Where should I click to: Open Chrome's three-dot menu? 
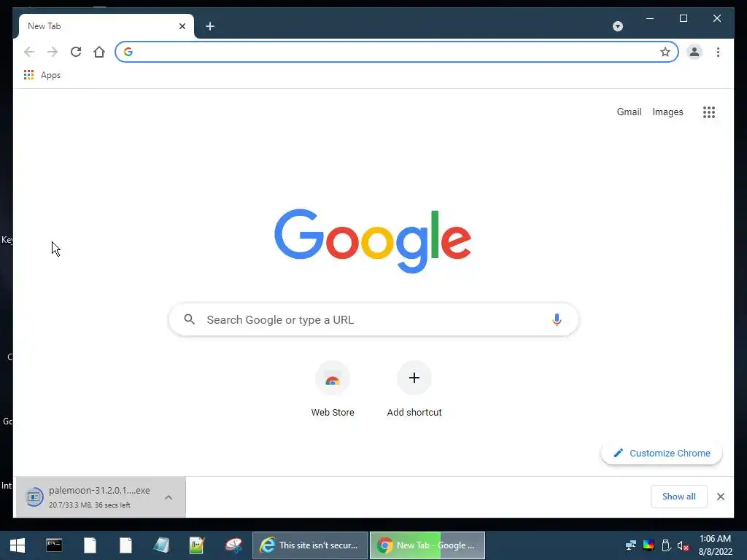718,52
